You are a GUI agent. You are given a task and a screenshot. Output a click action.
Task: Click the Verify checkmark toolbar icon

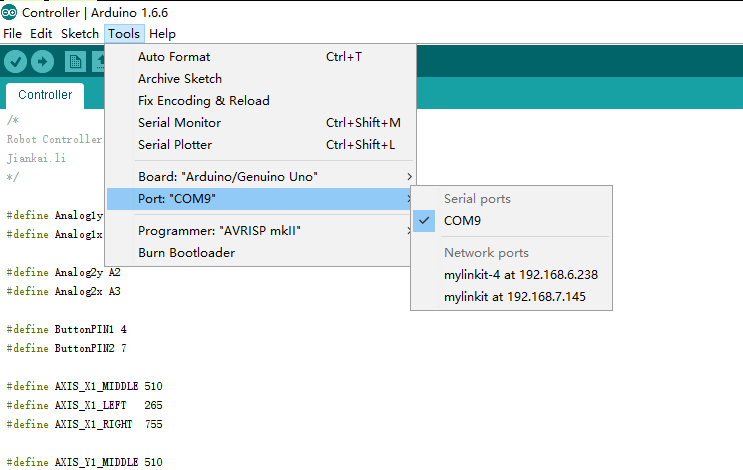click(15, 62)
